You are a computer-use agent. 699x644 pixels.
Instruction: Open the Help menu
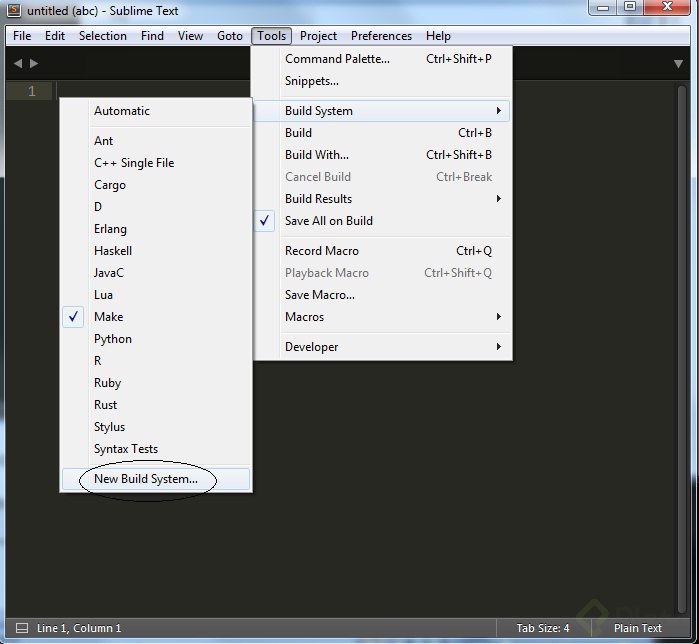438,36
